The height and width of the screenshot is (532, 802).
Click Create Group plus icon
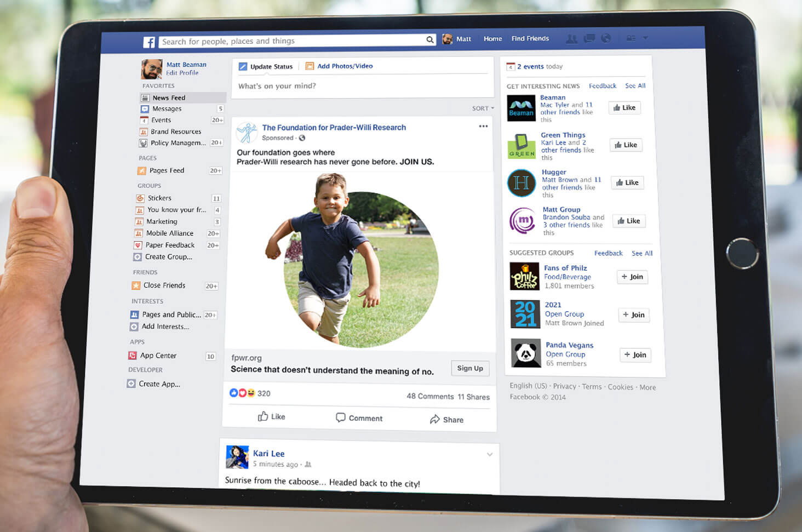point(138,257)
